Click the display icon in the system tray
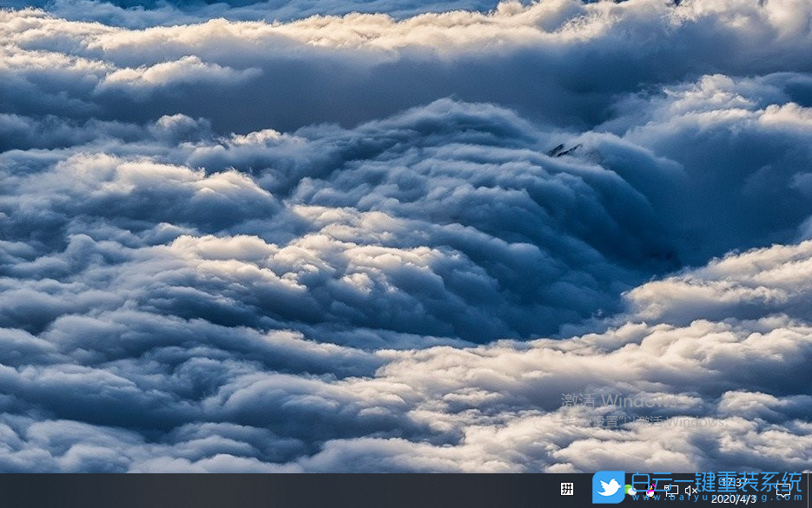 [x=670, y=491]
